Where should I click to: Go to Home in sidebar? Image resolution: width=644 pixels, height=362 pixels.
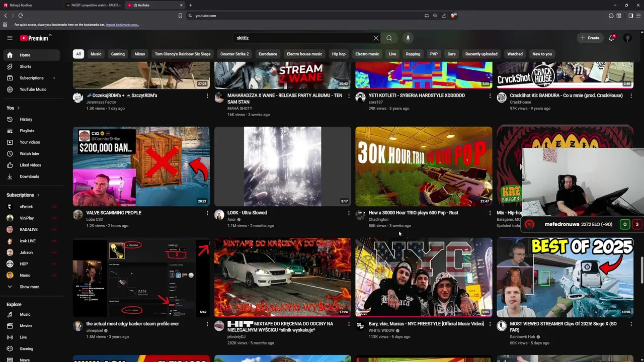tap(32, 55)
